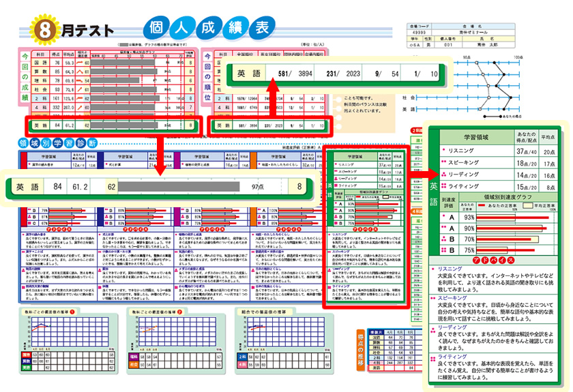
Task: Click the blue bubble with character 個
Action: coord(157,28)
